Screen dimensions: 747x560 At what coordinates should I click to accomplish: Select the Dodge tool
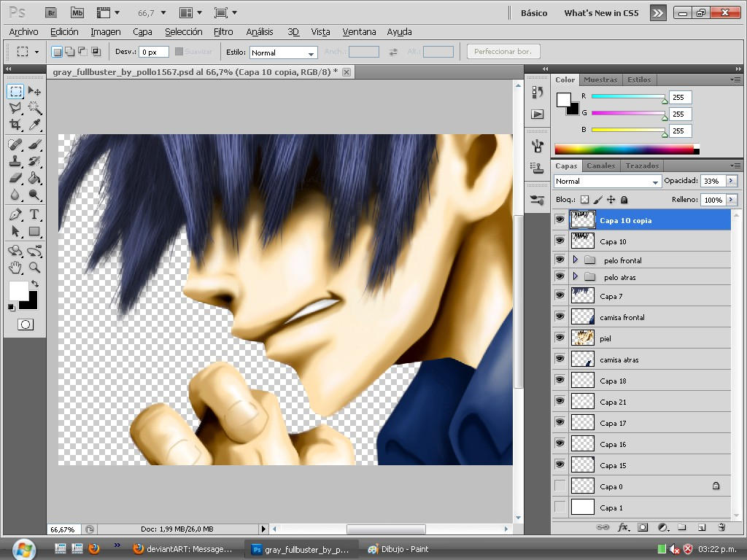pyautogui.click(x=34, y=195)
